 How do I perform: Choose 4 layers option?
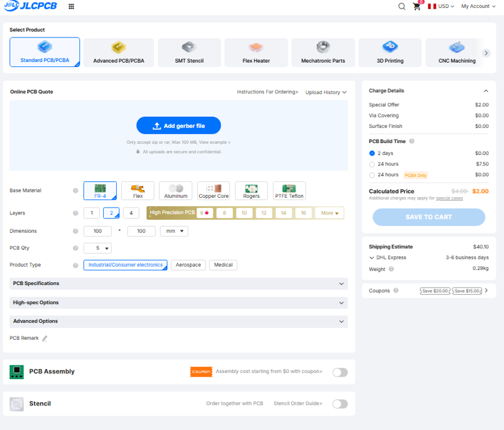pyautogui.click(x=131, y=213)
